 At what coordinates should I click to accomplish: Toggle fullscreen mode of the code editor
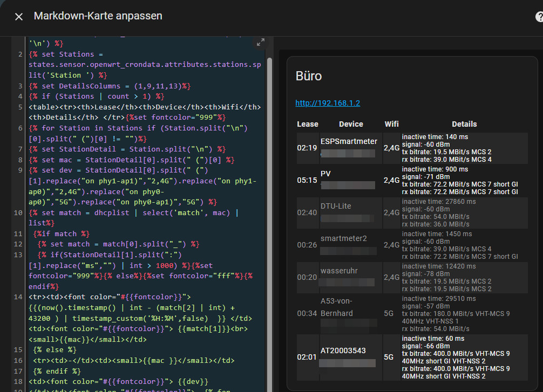(260, 42)
